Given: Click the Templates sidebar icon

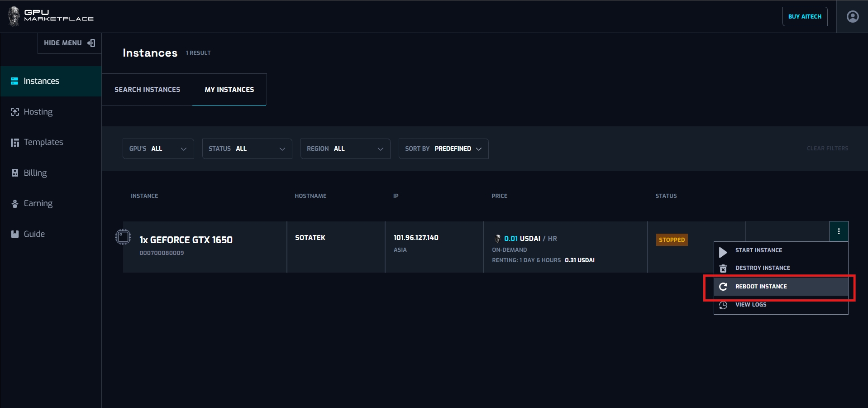Looking at the screenshot, I should [x=15, y=143].
